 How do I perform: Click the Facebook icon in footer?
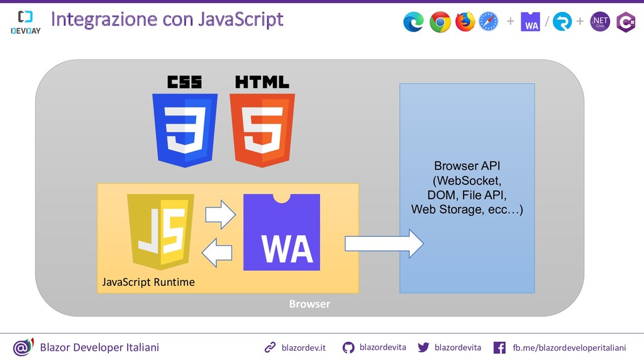(499, 348)
